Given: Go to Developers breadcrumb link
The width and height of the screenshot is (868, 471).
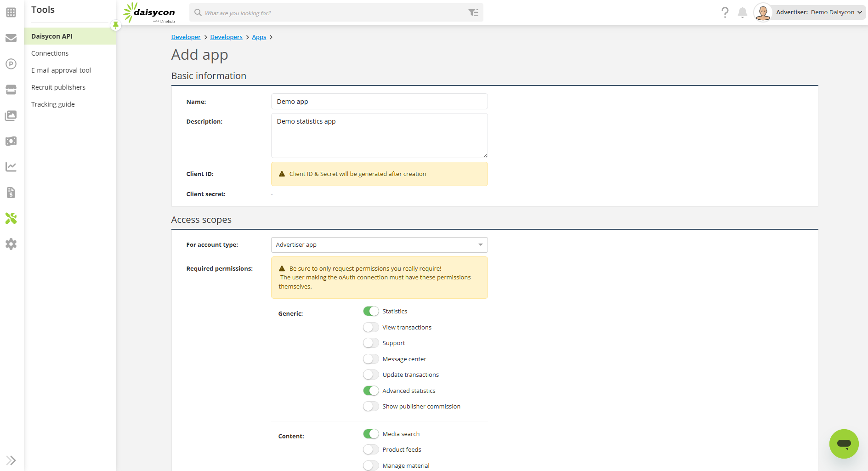Looking at the screenshot, I should (226, 37).
